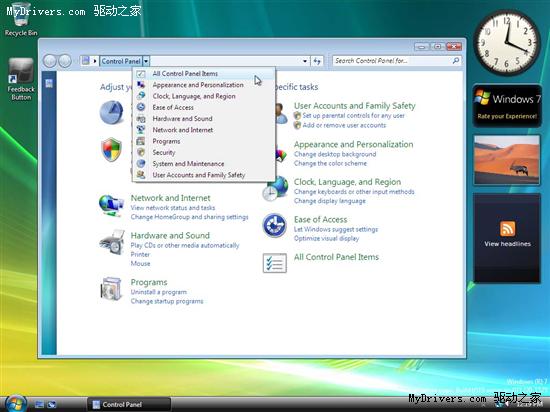Open the Feedback Button desktop shortcut

pyautogui.click(x=21, y=79)
